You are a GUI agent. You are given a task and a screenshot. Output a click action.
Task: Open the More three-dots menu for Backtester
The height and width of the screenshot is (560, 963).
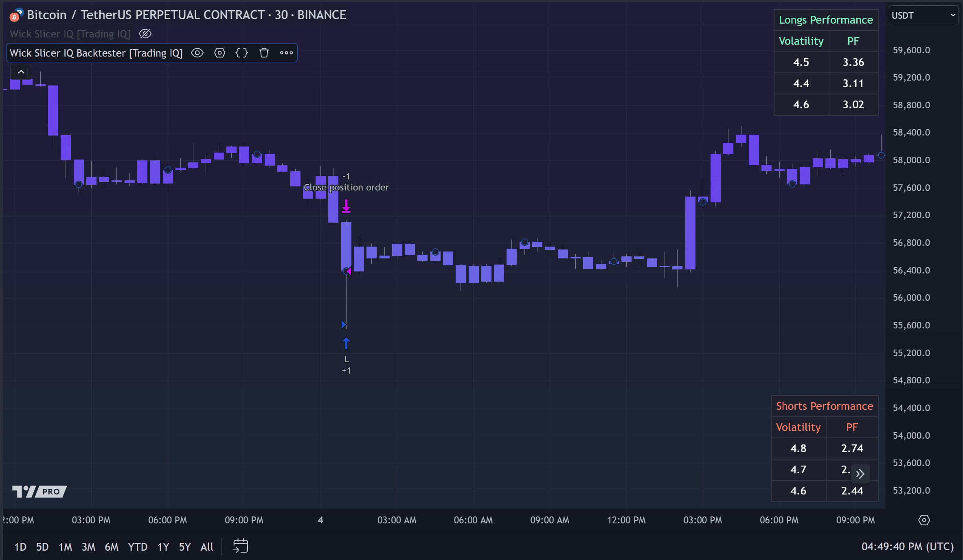286,53
